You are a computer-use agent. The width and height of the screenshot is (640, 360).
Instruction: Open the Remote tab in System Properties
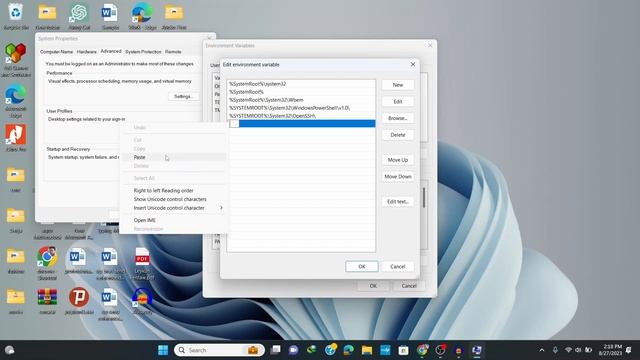tap(173, 52)
